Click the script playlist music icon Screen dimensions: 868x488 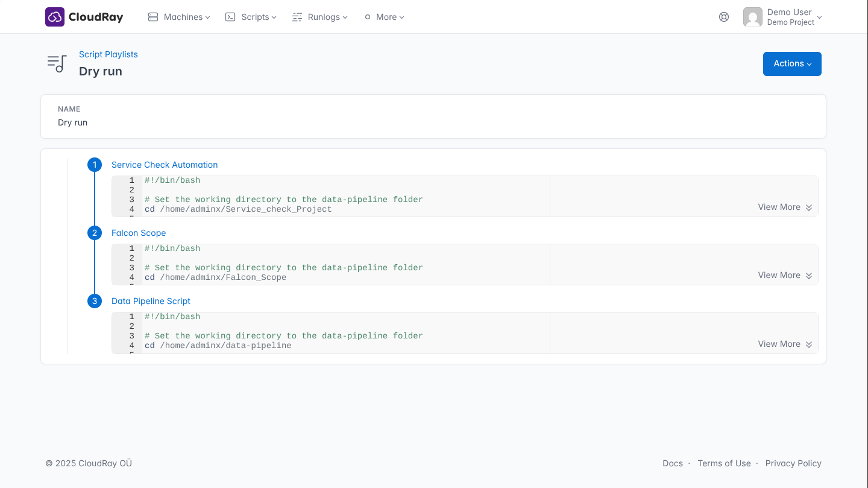[x=57, y=63]
